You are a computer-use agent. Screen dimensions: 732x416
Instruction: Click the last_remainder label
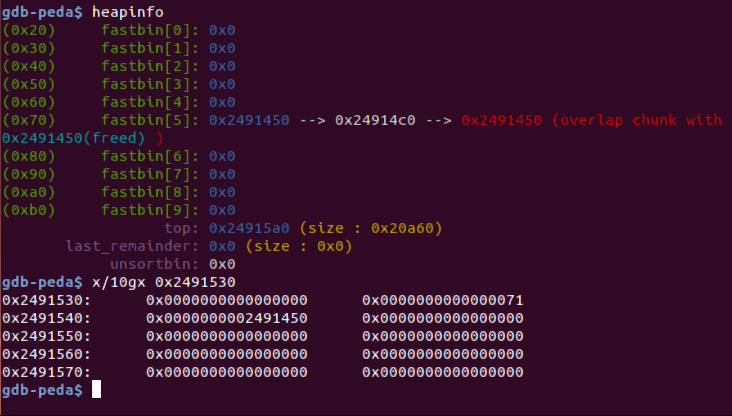132,246
